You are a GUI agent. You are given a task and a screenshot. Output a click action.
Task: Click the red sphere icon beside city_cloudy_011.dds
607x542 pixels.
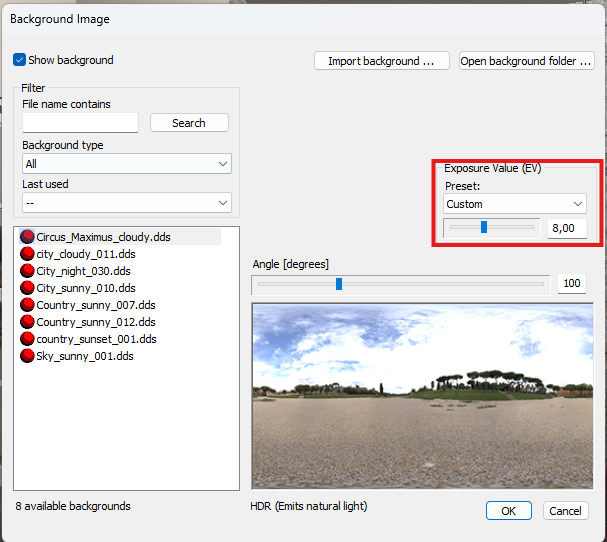[x=27, y=254]
